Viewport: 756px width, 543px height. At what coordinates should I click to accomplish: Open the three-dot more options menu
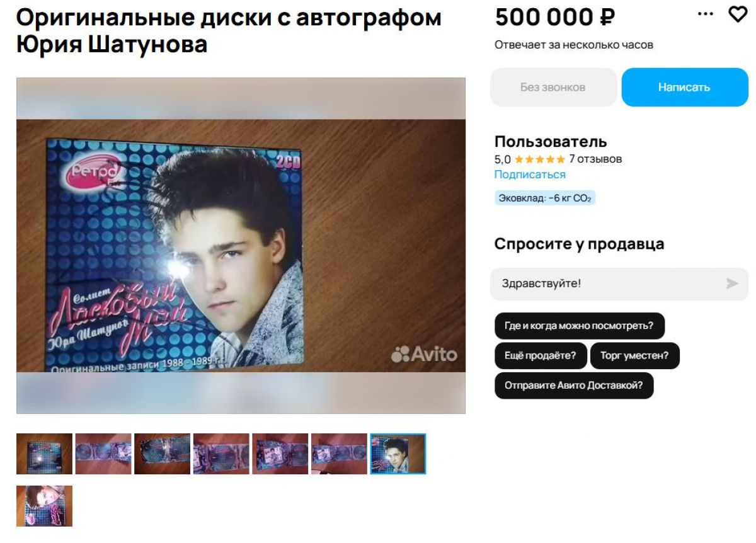[x=706, y=14]
